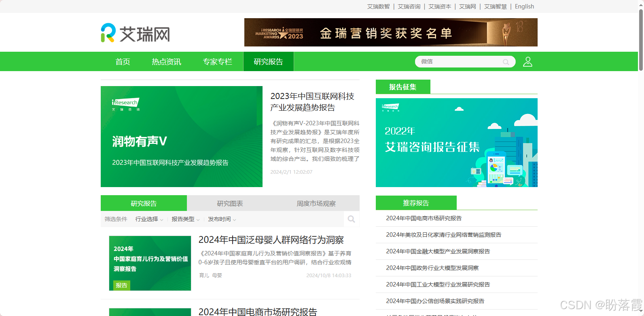Switch to the 周度市场观察 tab
This screenshot has width=644, height=316.
(316, 203)
